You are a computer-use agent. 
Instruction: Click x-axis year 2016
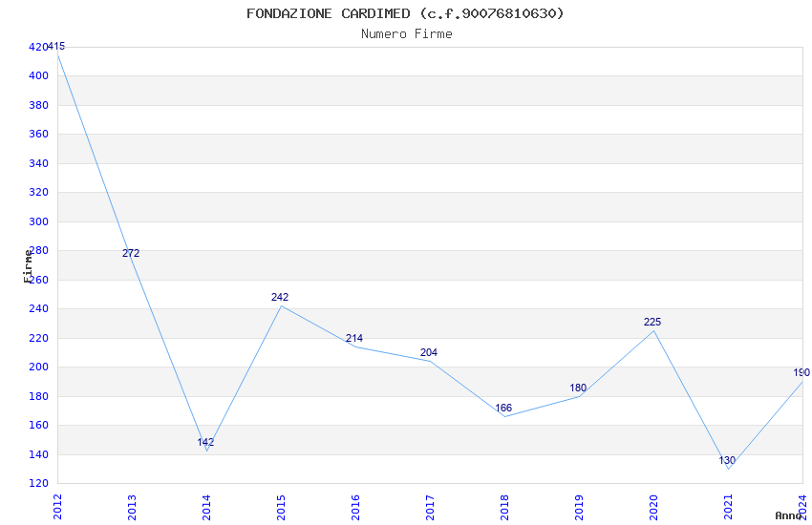[x=355, y=507]
